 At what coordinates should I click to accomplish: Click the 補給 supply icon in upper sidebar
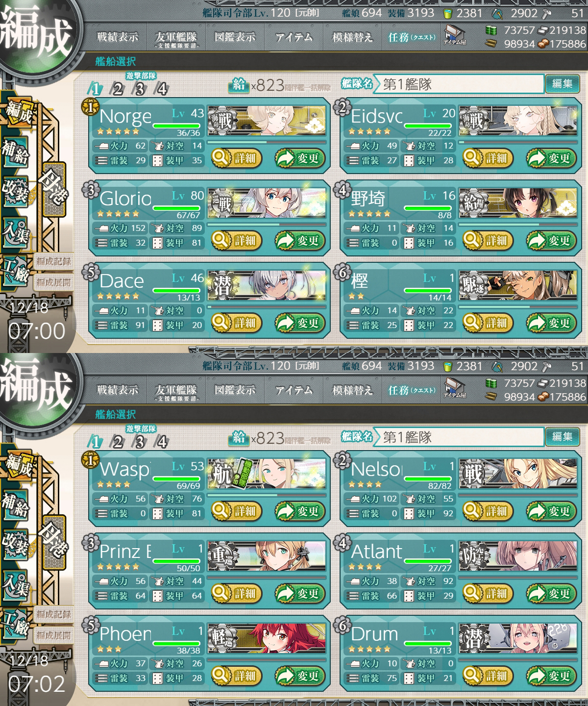point(16,152)
